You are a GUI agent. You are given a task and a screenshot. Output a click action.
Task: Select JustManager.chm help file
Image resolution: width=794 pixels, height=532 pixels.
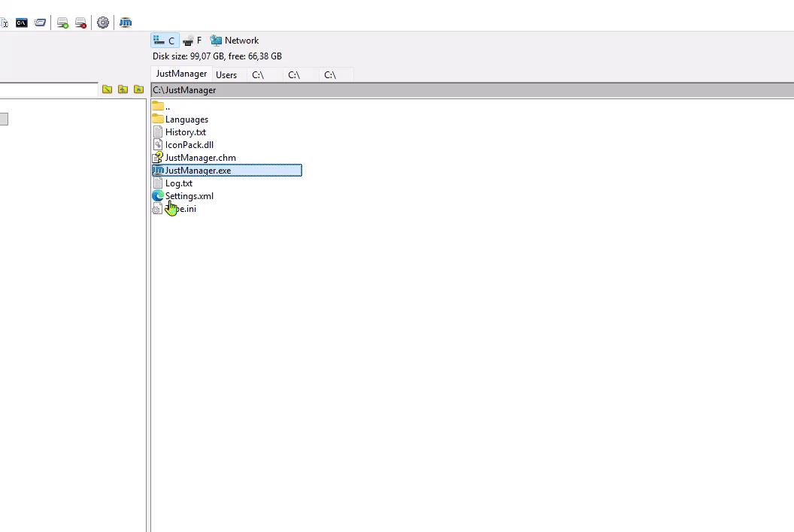(194, 158)
